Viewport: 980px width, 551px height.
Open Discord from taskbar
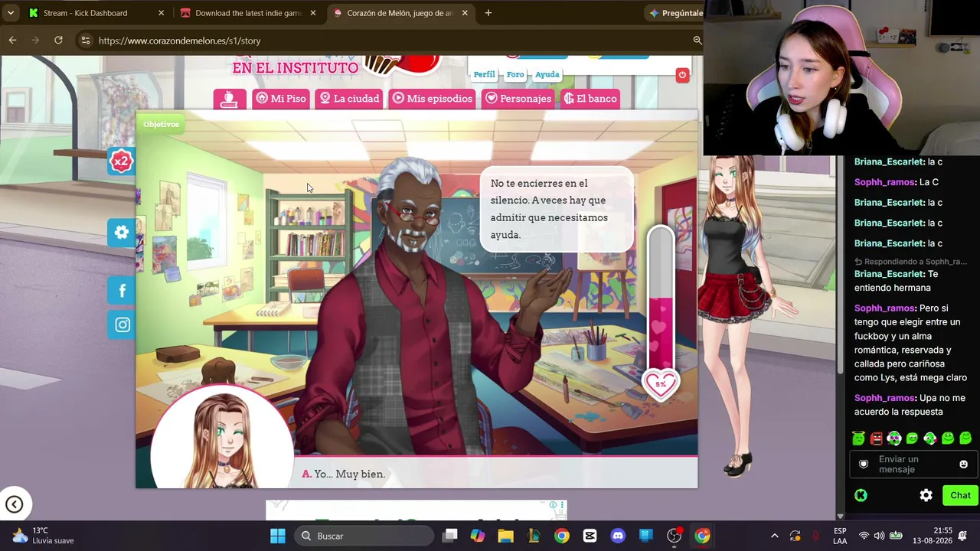(618, 536)
